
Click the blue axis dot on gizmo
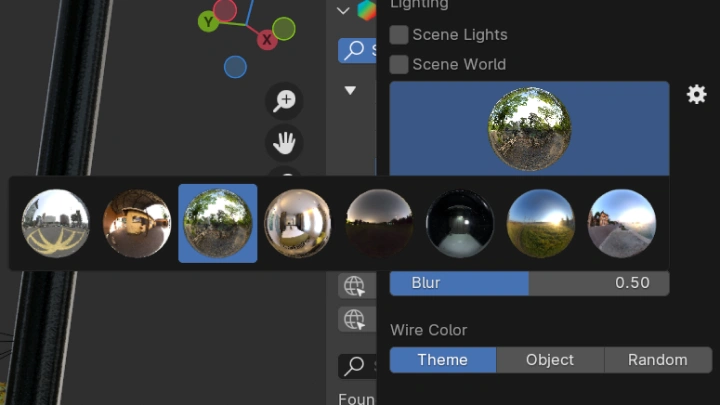(235, 67)
